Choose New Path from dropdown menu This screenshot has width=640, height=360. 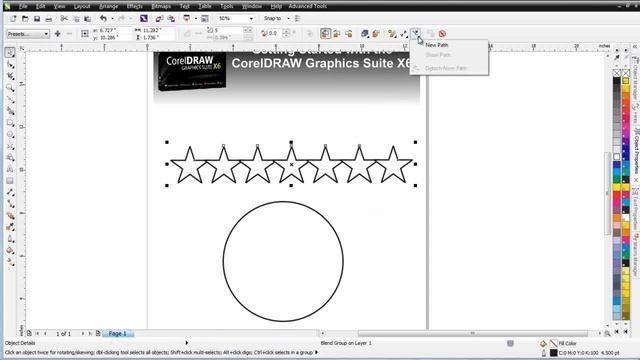click(x=436, y=45)
